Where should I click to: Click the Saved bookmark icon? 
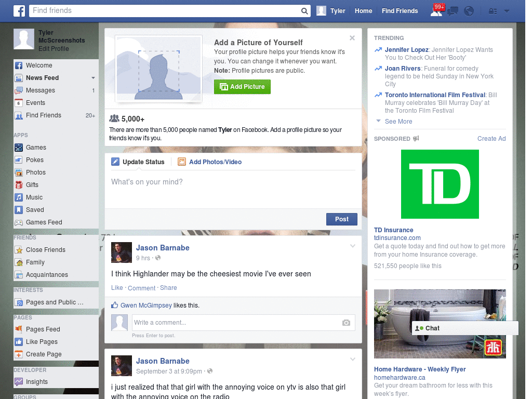pos(19,210)
